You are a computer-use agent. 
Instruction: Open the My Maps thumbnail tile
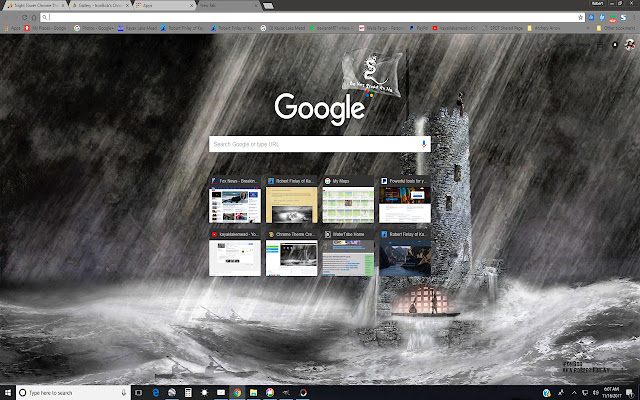click(348, 200)
